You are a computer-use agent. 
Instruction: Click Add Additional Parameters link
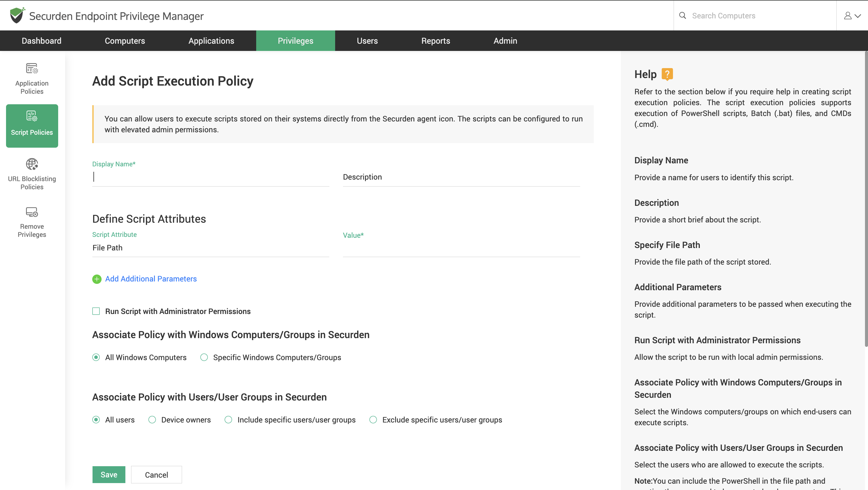point(151,279)
